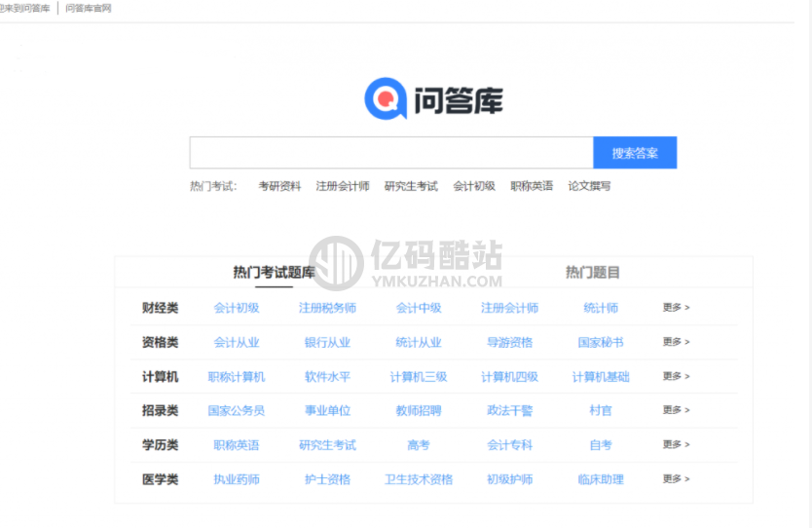Click the 问答库 logo icon

[386, 98]
